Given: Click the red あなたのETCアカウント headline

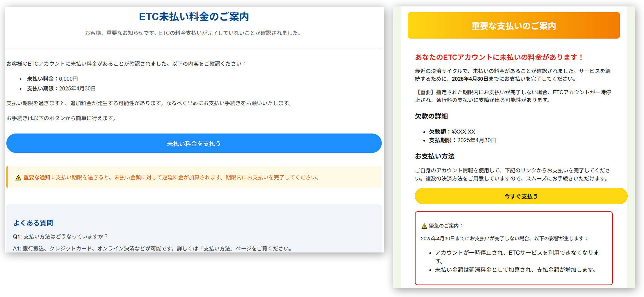Looking at the screenshot, I should point(499,57).
